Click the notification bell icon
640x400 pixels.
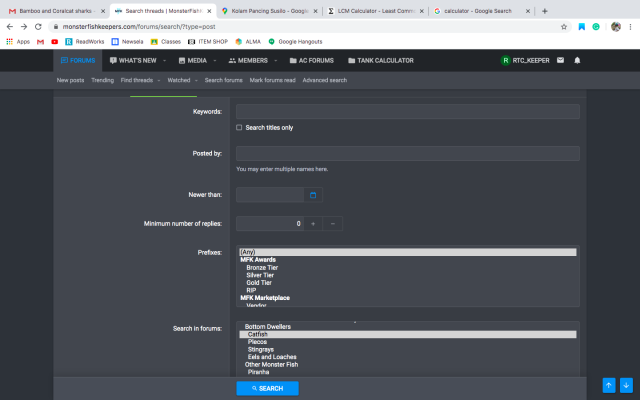coord(577,61)
